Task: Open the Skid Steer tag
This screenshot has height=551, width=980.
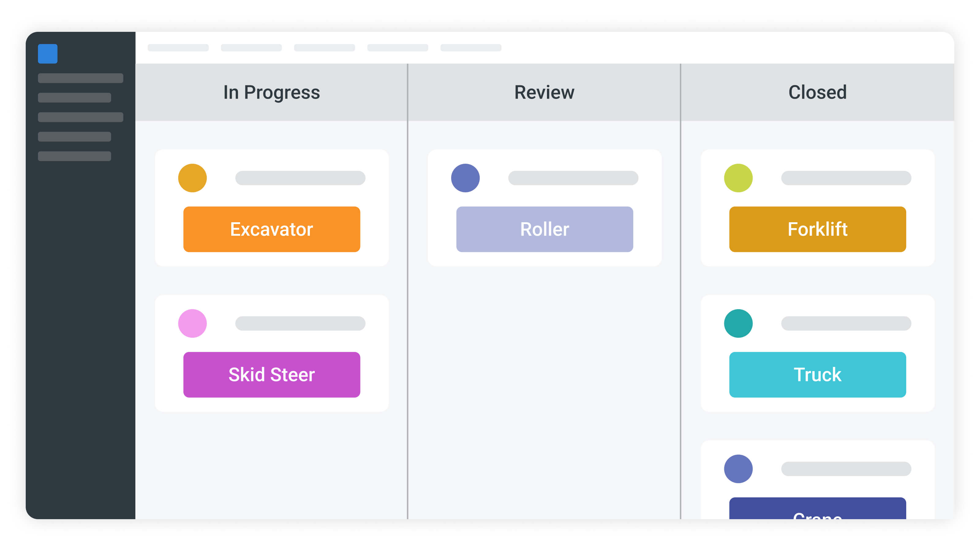Action: point(272,375)
